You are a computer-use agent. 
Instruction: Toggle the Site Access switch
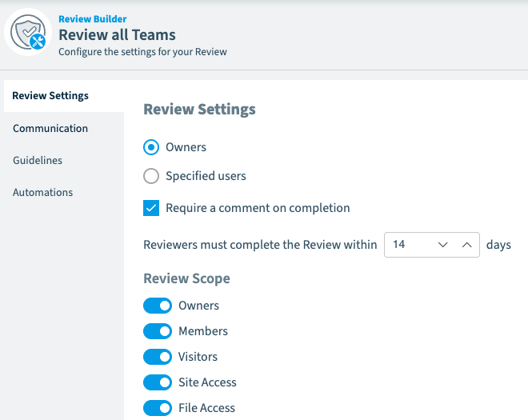pyautogui.click(x=158, y=382)
